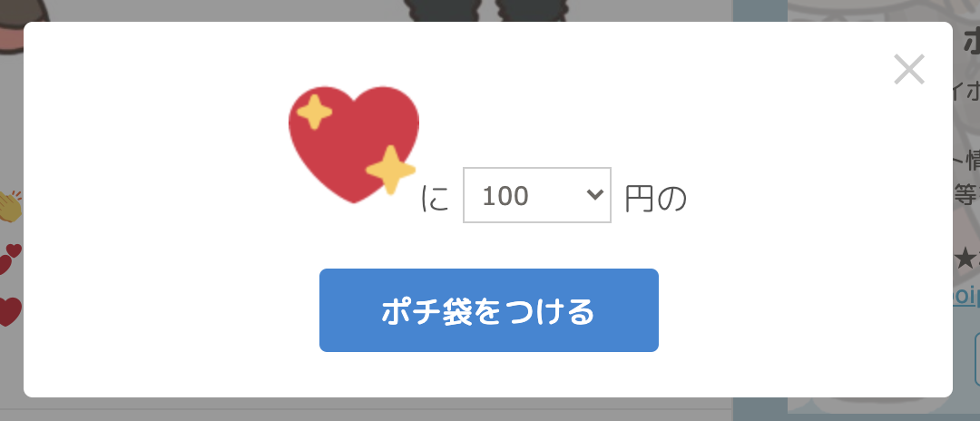The height and width of the screenshot is (421, 980).
Task: Click the outlined button at the right edge
Action: point(977,358)
